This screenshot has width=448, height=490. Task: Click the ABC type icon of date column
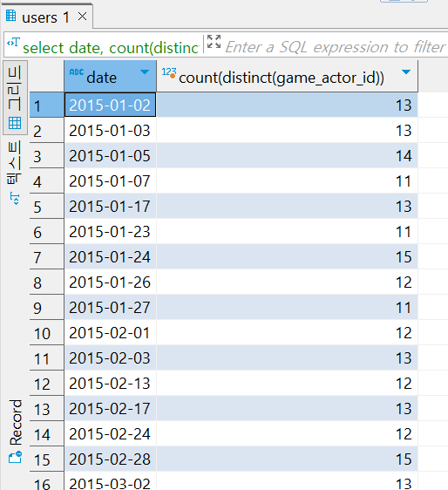pos(76,72)
